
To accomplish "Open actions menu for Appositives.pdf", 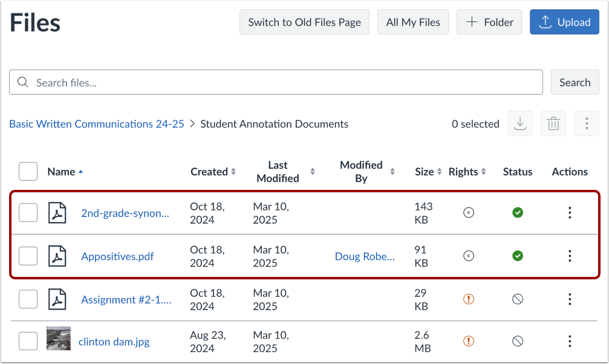I will click(x=569, y=256).
